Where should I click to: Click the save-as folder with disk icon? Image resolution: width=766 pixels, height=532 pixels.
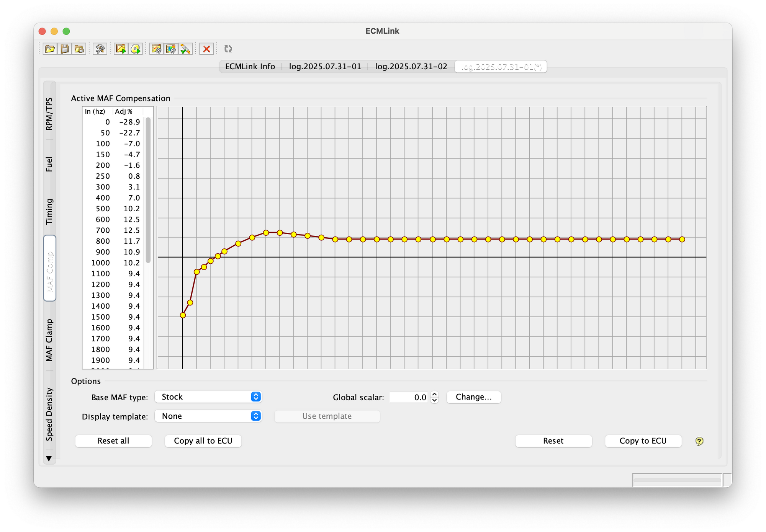click(x=79, y=49)
